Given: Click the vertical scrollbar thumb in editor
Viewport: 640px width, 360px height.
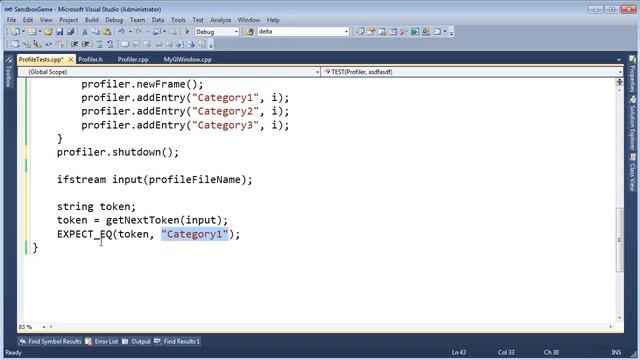Looking at the screenshot, I should [x=619, y=240].
